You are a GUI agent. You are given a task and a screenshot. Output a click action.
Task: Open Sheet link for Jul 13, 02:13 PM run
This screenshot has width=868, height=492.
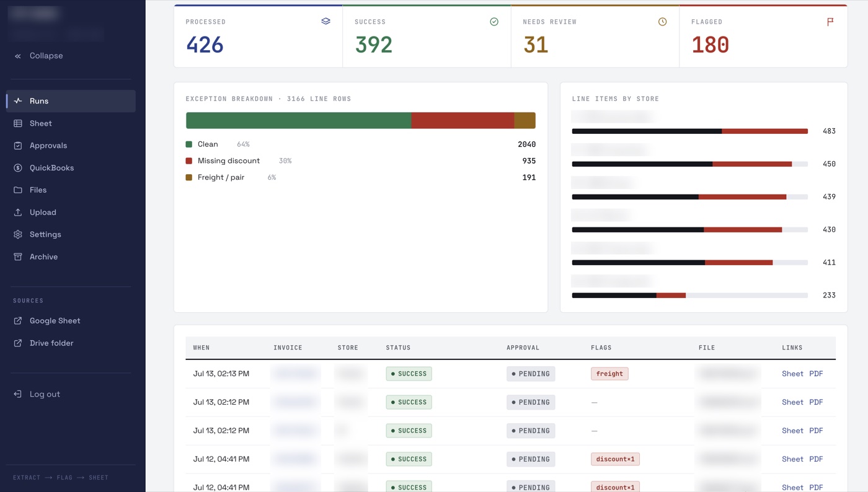tap(792, 374)
